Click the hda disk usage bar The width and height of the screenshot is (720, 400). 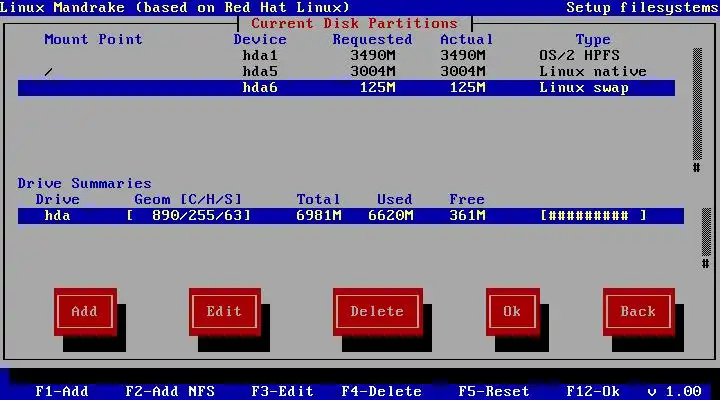click(x=593, y=215)
